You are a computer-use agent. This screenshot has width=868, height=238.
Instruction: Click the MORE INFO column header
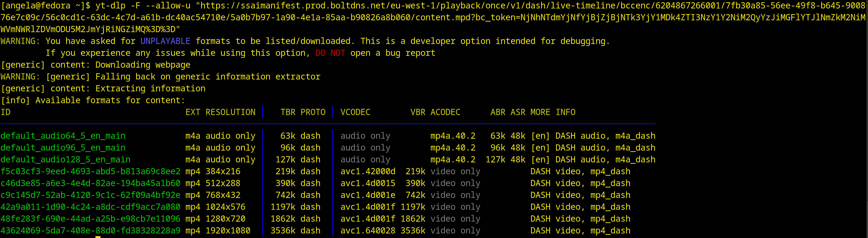click(553, 112)
